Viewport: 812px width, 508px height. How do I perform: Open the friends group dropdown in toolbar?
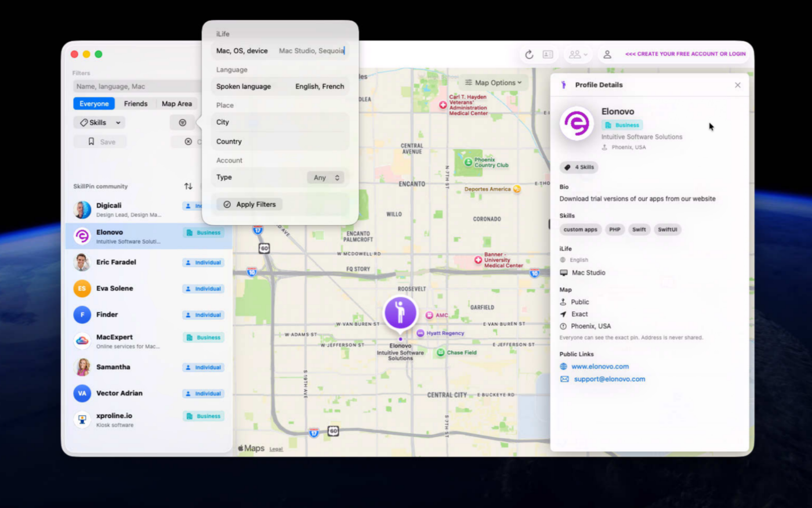(x=578, y=54)
